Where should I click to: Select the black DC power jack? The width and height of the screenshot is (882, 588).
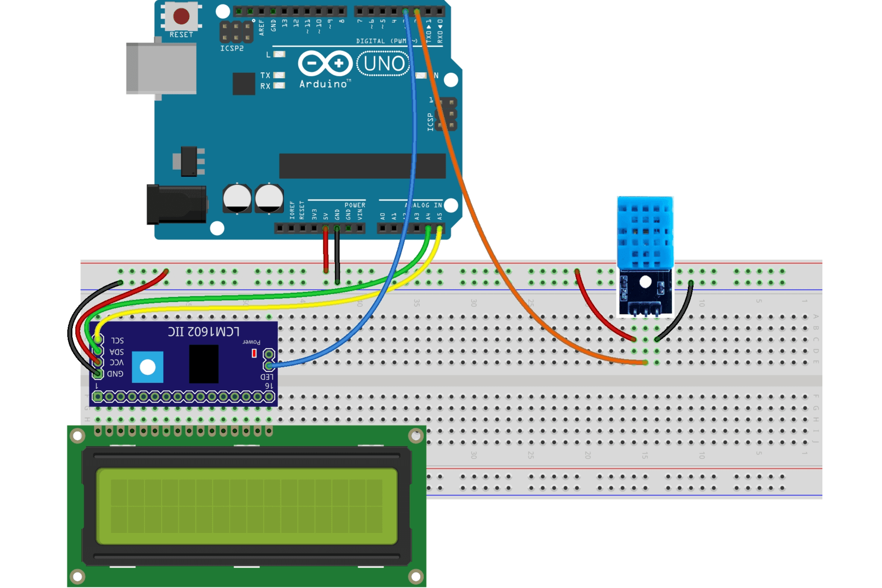click(x=176, y=205)
